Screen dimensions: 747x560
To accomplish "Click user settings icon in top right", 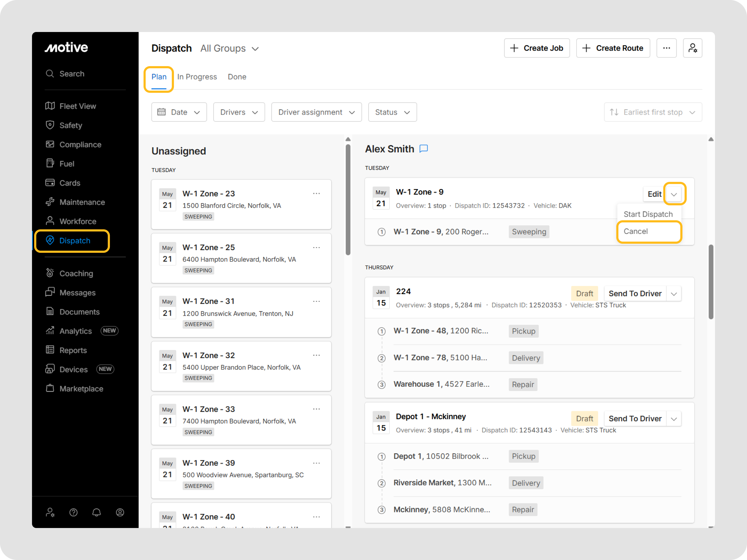I will 692,48.
